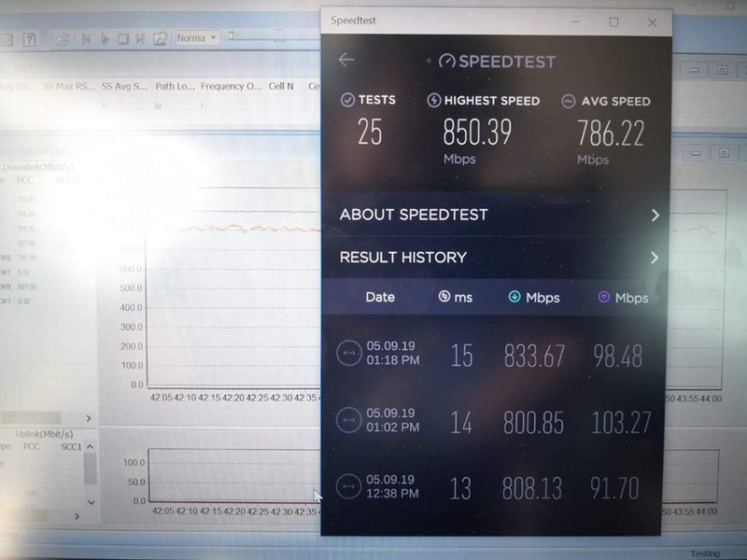The height and width of the screenshot is (560, 747).
Task: Select download value 800.85
Action: point(533,423)
